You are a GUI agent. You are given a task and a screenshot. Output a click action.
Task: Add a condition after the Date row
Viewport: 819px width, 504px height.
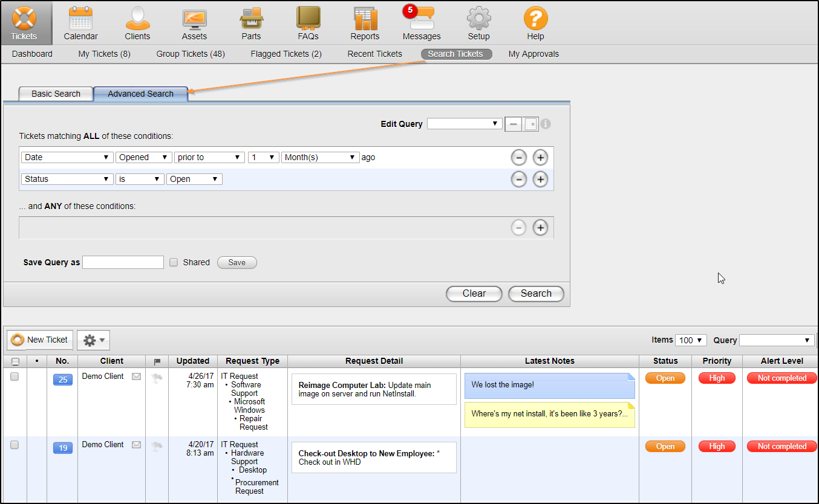tap(540, 158)
